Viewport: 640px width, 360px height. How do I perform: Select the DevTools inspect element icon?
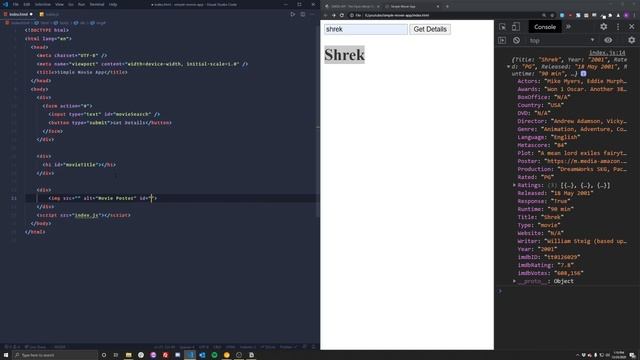click(x=502, y=27)
